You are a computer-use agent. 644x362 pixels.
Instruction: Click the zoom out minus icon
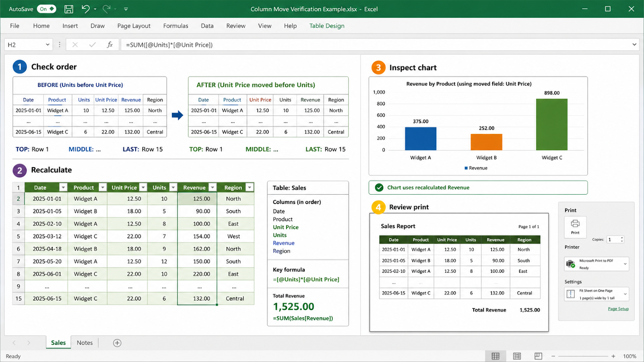click(x=553, y=356)
